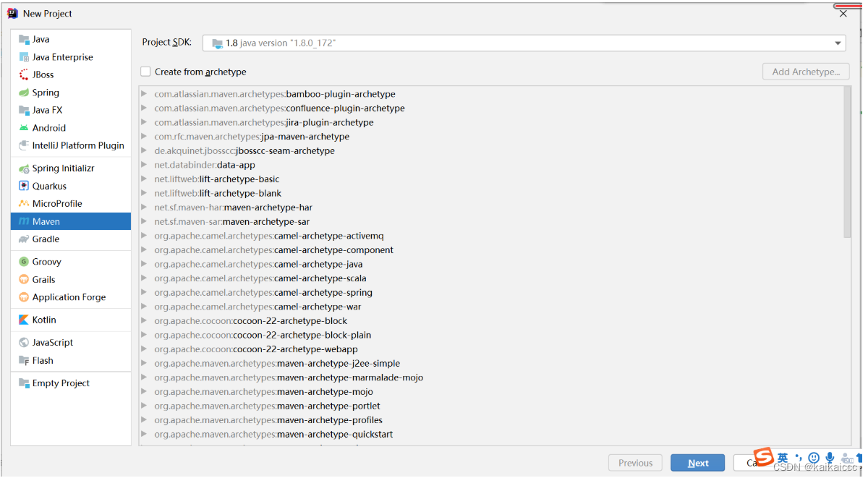This screenshot has width=868, height=478.
Task: Select maven-archetype-har entry
Action: click(233, 208)
